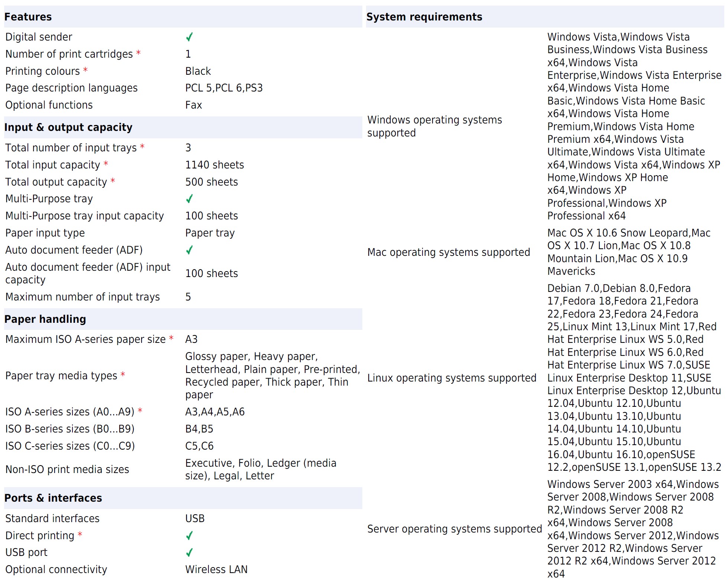
Task: Click the 'Standard interfaces' label
Action: pyautogui.click(x=52, y=518)
